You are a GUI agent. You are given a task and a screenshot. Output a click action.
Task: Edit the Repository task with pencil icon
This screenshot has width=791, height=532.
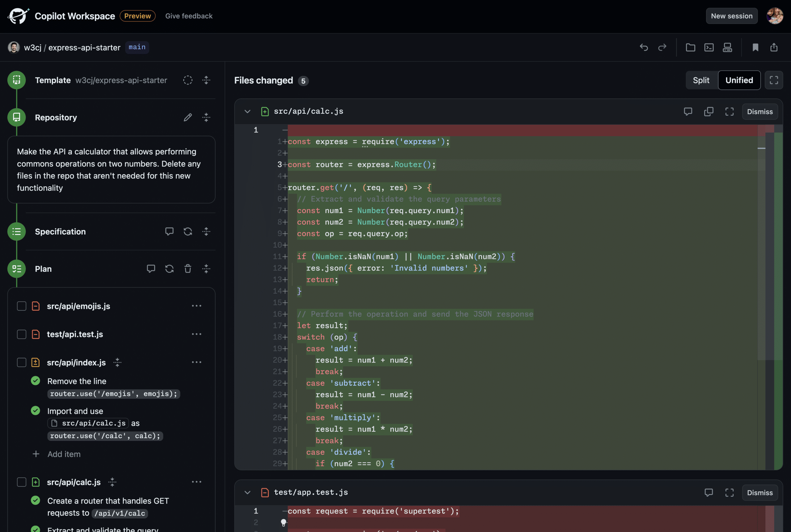click(x=188, y=117)
